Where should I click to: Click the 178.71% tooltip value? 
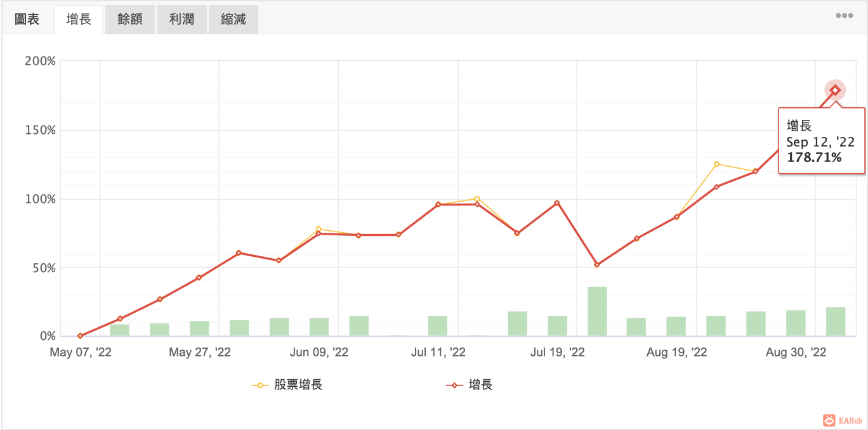814,157
